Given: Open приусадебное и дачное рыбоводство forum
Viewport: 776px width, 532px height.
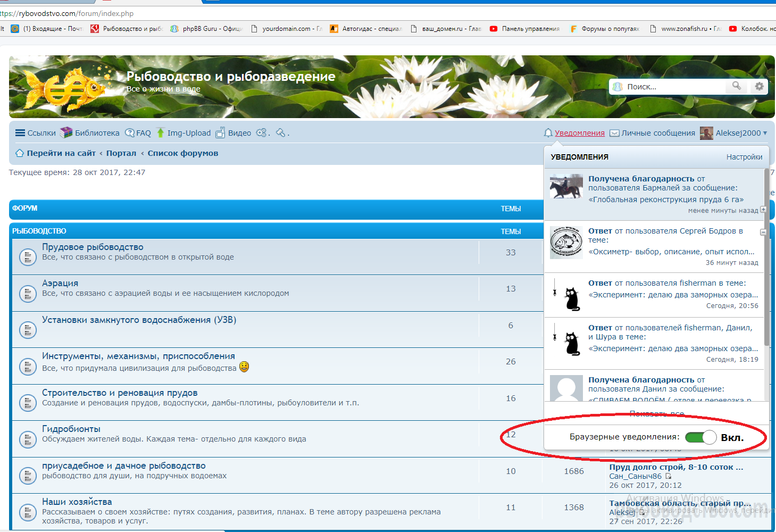Looking at the screenshot, I should click(124, 465).
